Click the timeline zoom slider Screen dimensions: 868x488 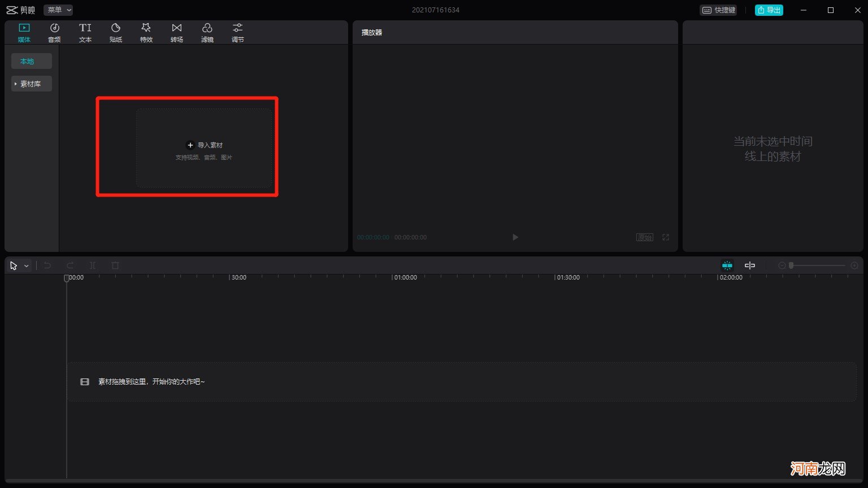point(818,265)
